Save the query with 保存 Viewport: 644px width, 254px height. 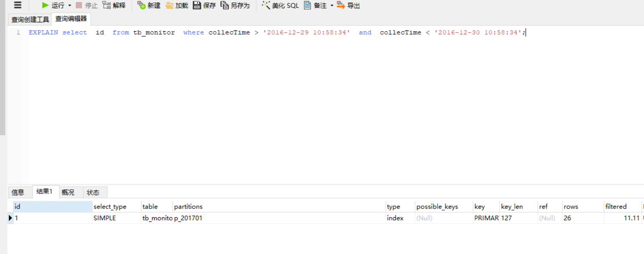click(x=204, y=5)
